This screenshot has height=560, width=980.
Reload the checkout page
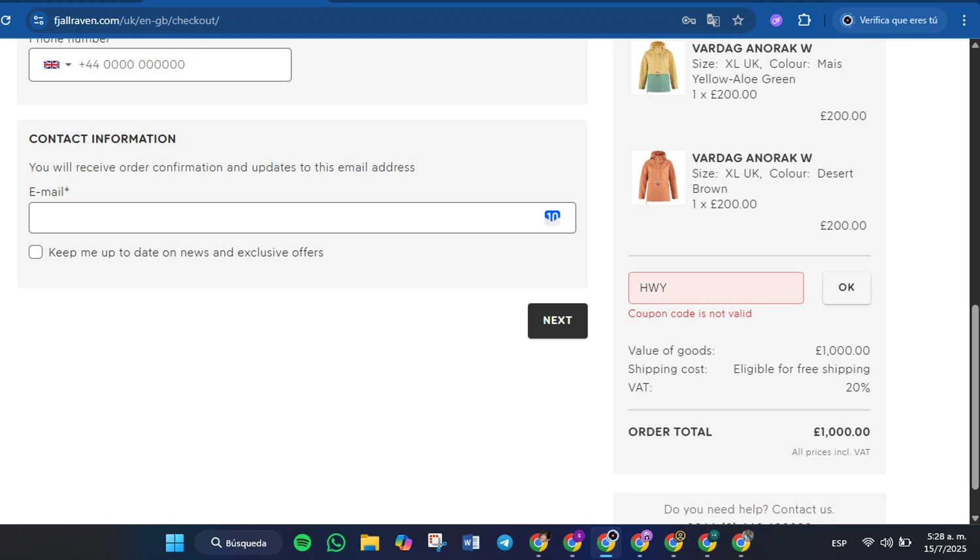point(6,20)
